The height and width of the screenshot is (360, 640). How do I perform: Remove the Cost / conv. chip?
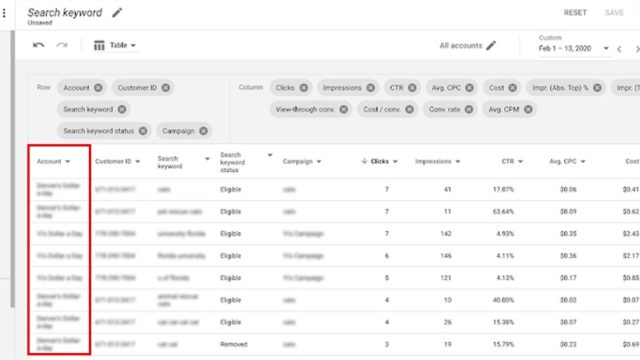tap(409, 109)
